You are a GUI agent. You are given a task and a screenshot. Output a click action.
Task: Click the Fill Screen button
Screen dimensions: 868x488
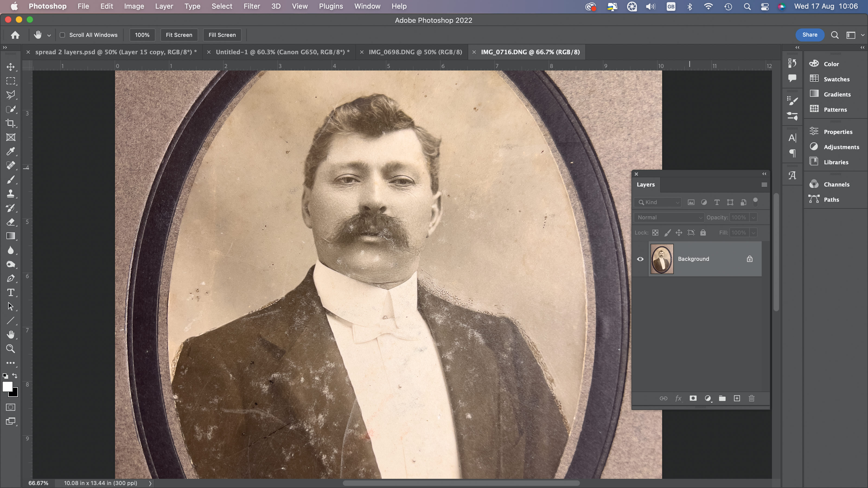(x=222, y=34)
